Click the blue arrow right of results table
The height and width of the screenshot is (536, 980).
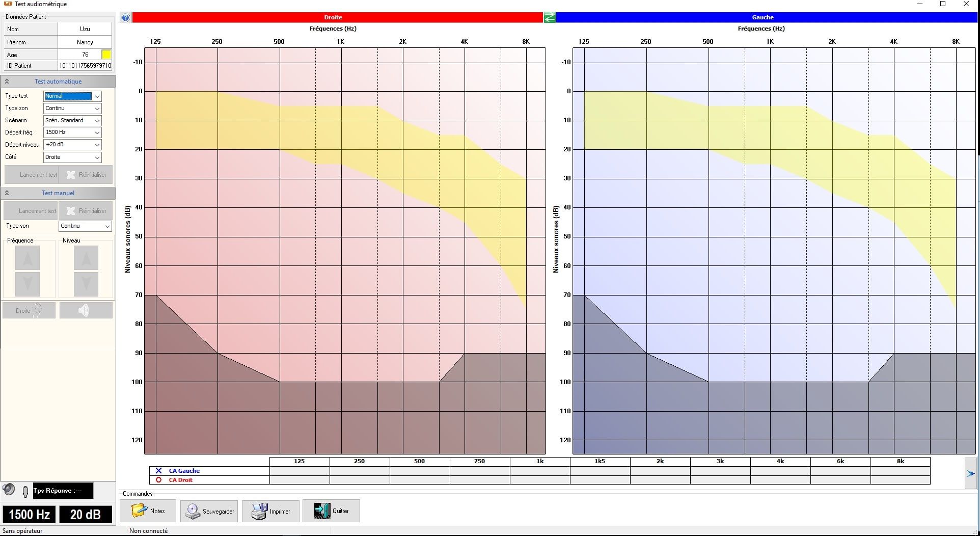970,473
